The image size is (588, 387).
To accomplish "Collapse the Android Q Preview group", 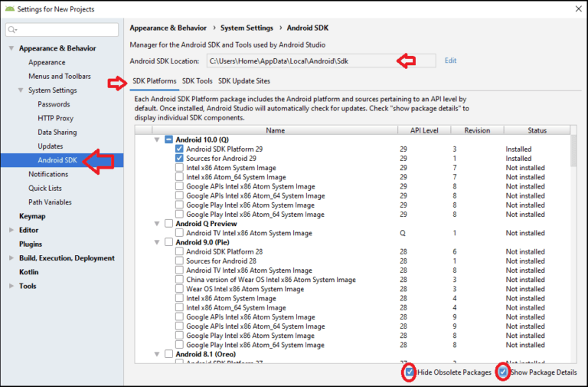I will pyautogui.click(x=157, y=224).
